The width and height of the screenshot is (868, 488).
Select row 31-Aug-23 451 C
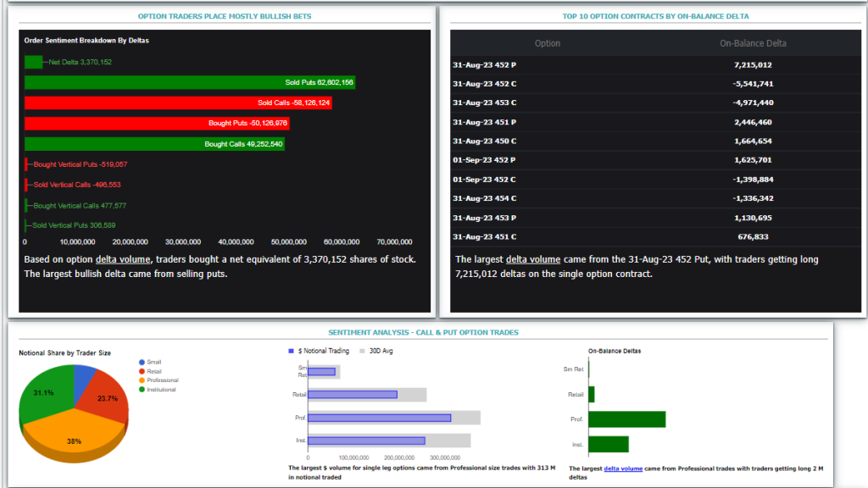coord(655,237)
